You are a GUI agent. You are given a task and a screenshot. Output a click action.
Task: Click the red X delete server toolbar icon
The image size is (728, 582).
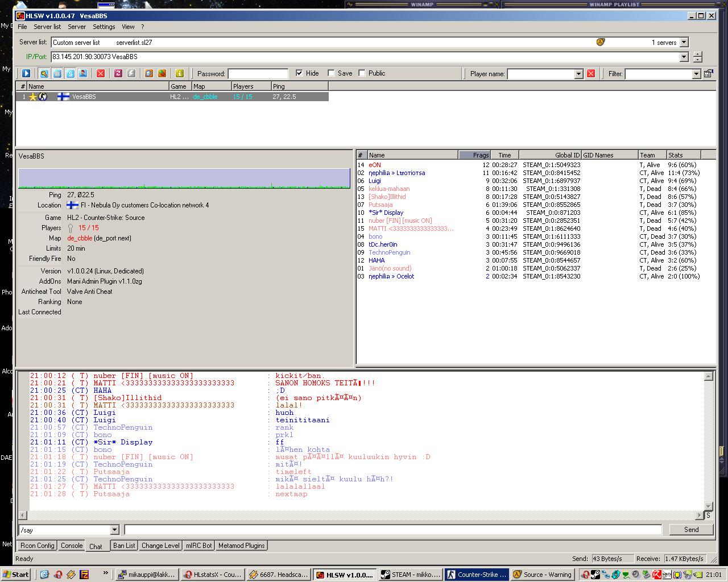[x=101, y=73]
